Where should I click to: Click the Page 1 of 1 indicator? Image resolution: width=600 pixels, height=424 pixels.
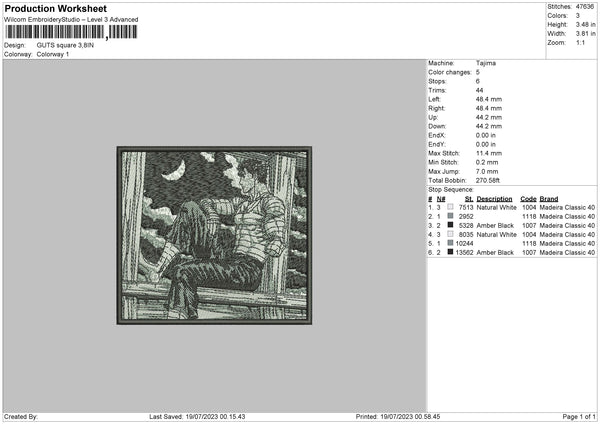[579, 417]
